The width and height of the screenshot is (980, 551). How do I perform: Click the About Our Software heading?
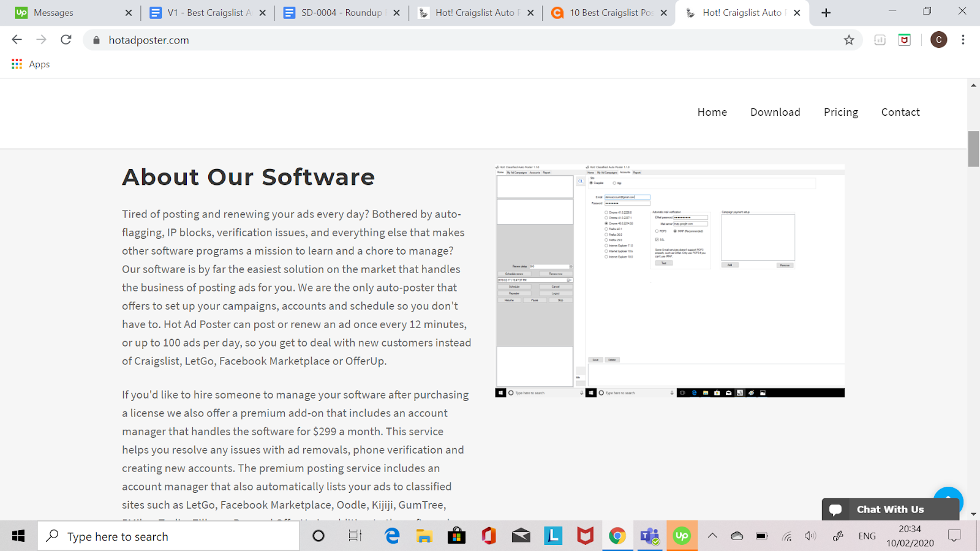coord(248,177)
